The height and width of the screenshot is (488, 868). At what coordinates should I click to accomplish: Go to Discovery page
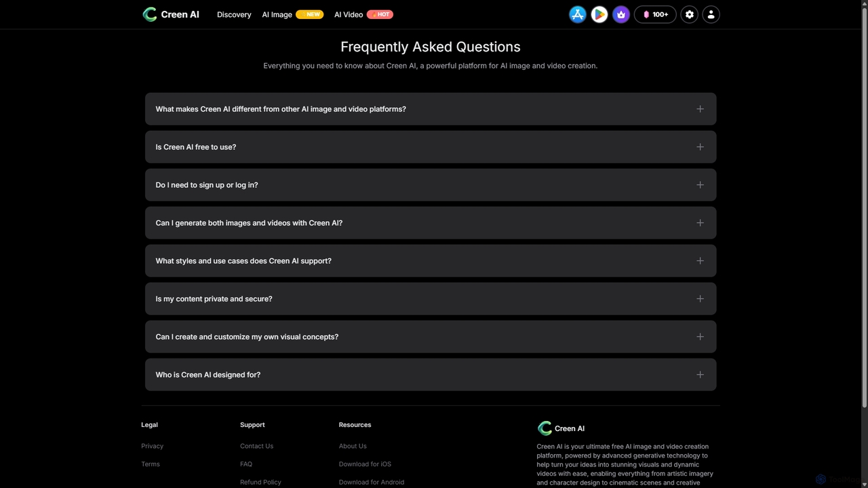[x=234, y=14]
